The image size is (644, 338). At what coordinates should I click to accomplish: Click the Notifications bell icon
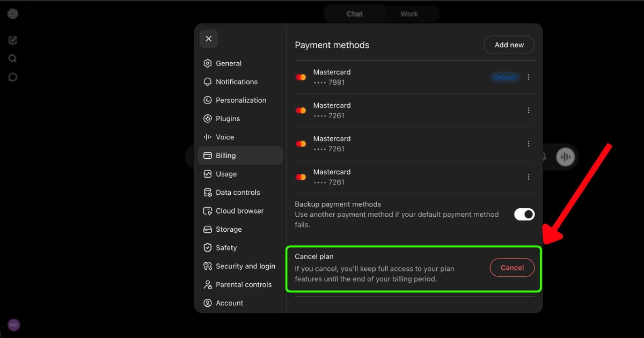pos(208,82)
